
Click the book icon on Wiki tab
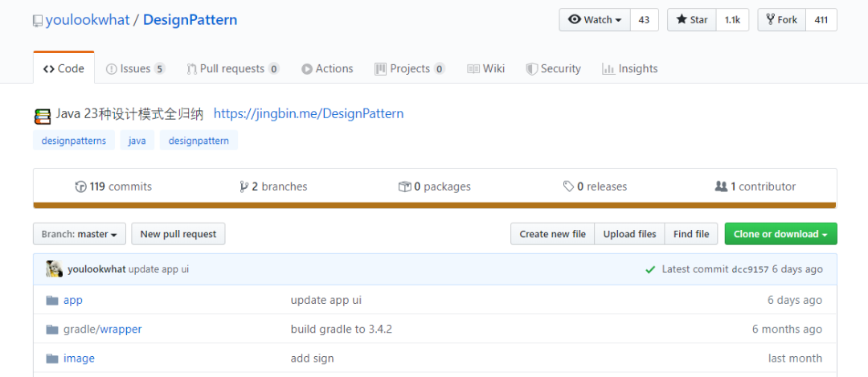pos(473,68)
